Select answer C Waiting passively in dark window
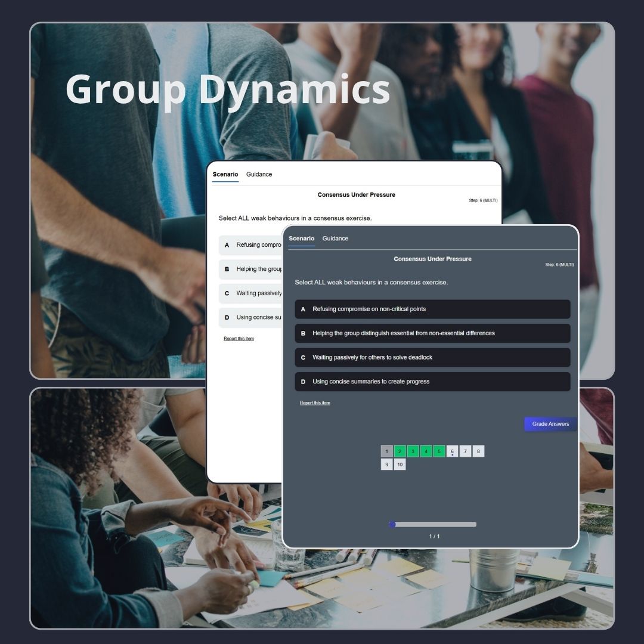 (x=432, y=358)
